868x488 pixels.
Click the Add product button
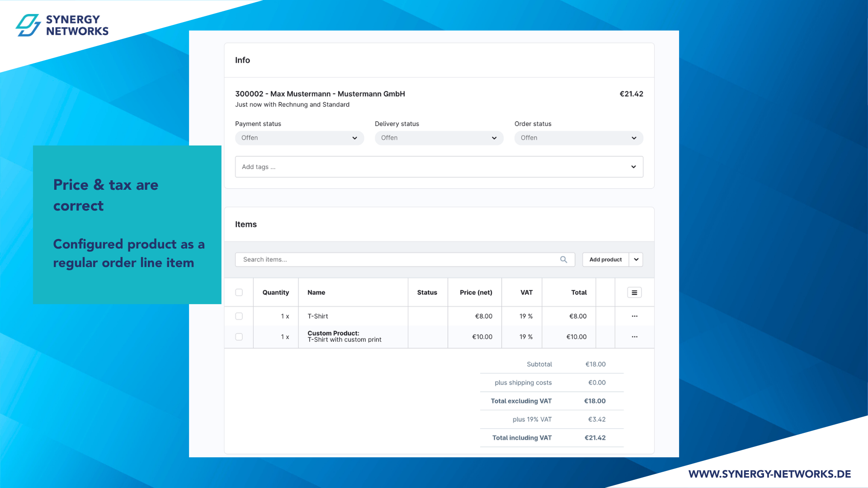[605, 259]
